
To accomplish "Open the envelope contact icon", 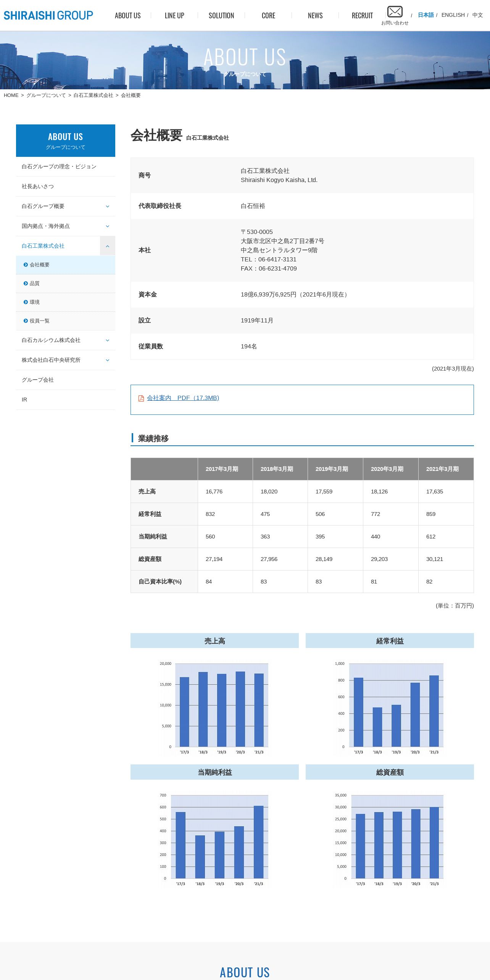I will (395, 12).
